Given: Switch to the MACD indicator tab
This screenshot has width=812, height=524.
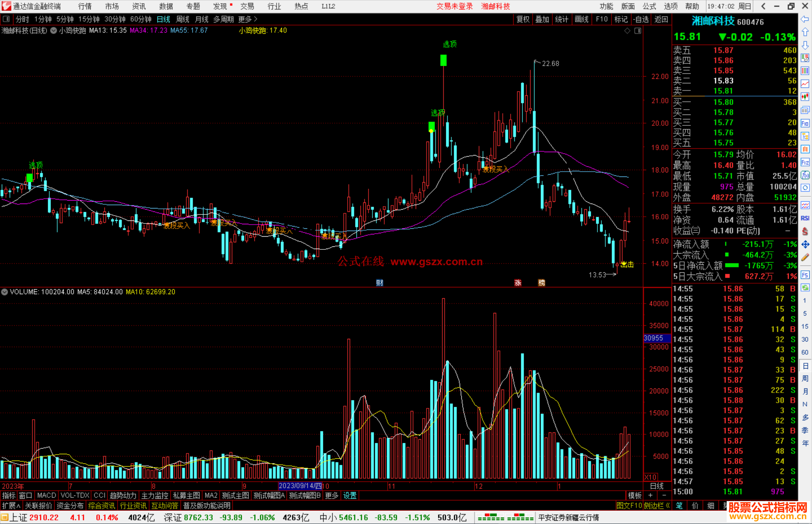Looking at the screenshot, I should [46, 495].
